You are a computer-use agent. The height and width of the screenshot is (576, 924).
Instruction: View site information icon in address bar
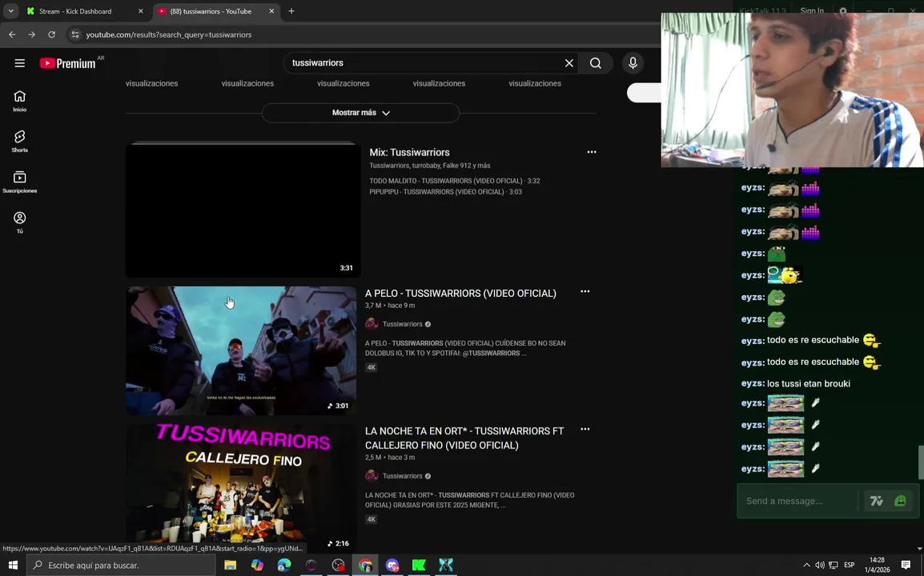click(74, 34)
